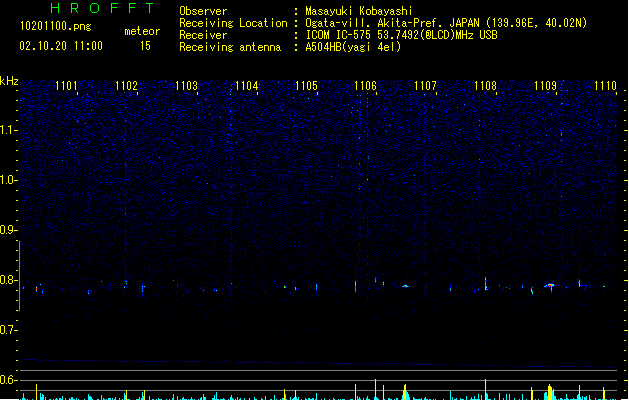Click the 0.9 kHz axis label

pos(8,230)
